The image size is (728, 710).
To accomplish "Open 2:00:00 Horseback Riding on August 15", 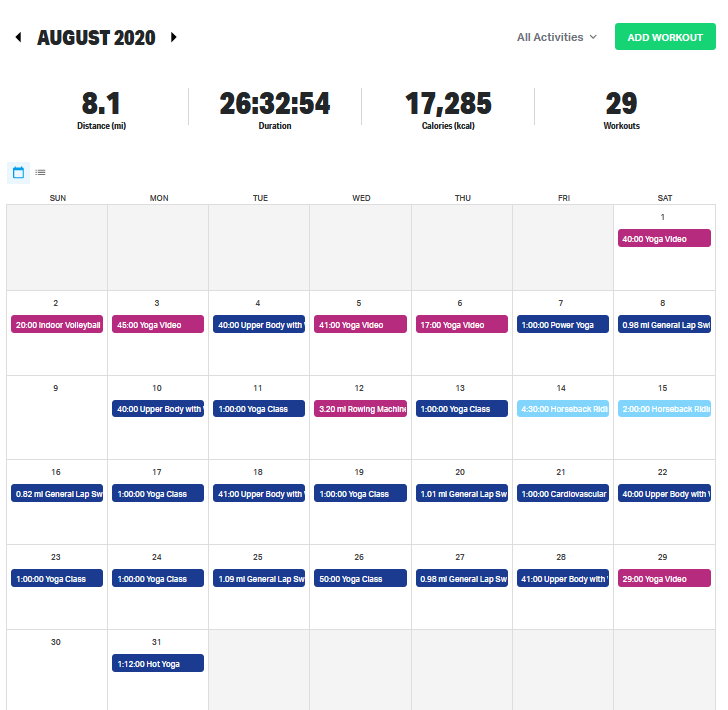I will click(x=664, y=409).
